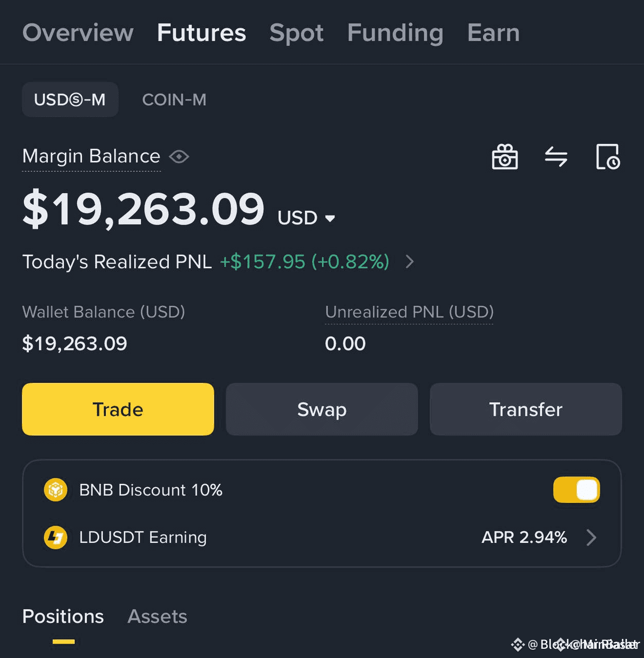
Task: Click the BNB coin icon
Action: [x=56, y=490]
